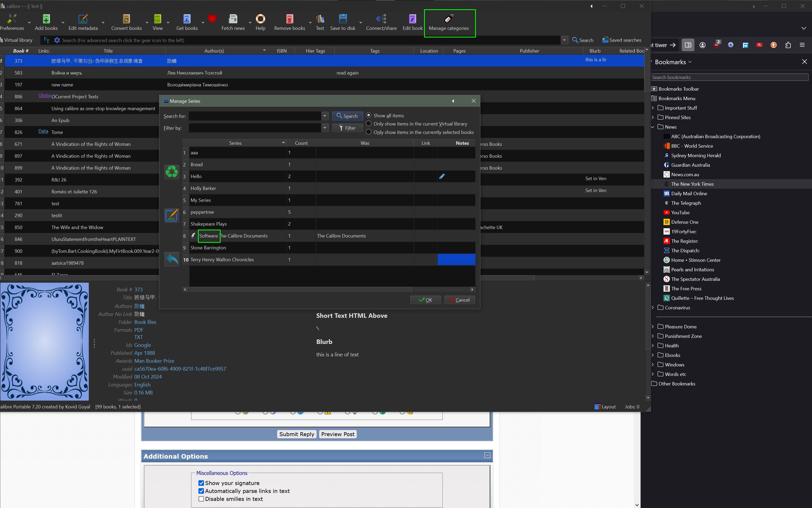The width and height of the screenshot is (812, 508).
Task: Click the Fetch news toolbar icon
Action: point(233,22)
